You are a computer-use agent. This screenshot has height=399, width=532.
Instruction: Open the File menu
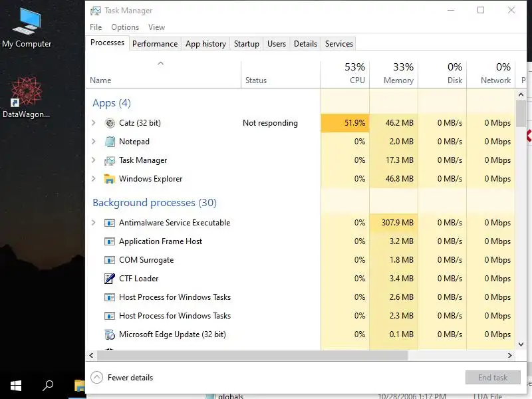coord(96,27)
